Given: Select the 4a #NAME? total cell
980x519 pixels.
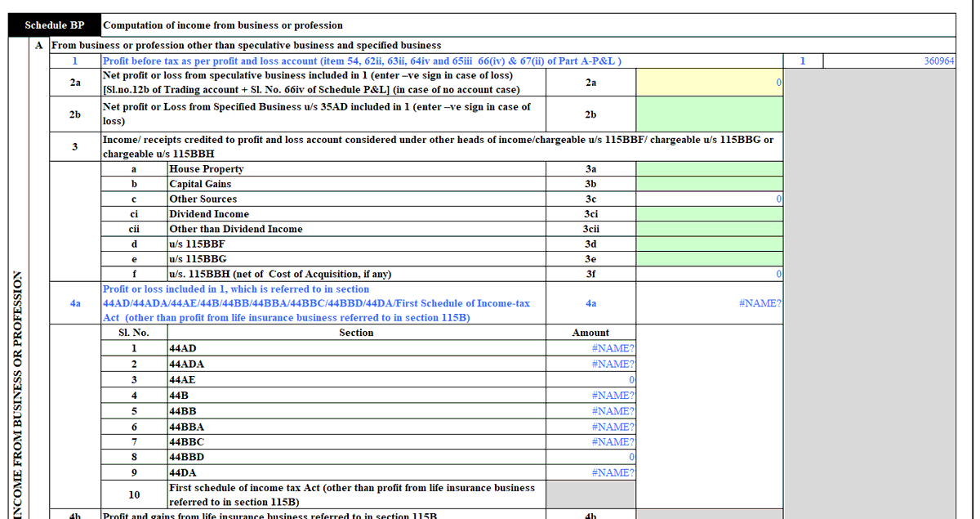Looking at the screenshot, I should pyautogui.click(x=710, y=303).
